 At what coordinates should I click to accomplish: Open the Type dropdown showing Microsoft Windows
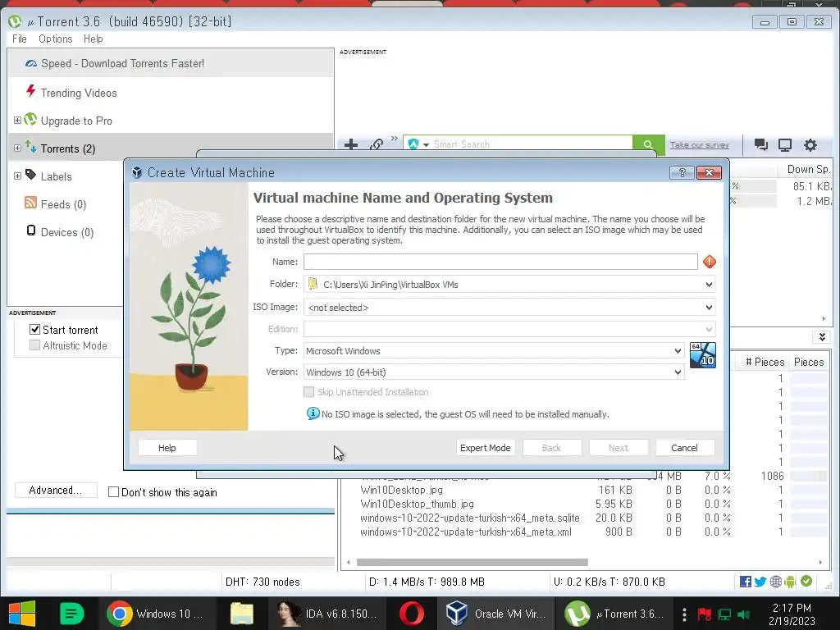click(x=494, y=351)
